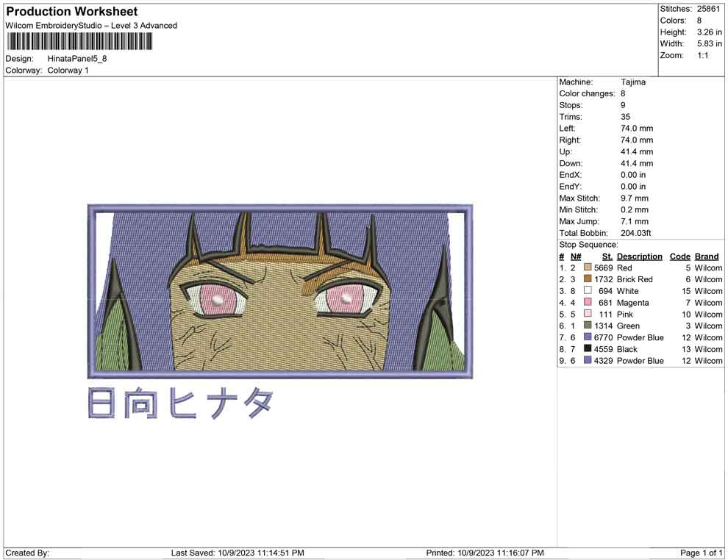Click the Powder Blue 6770 color swatch

[x=588, y=337]
